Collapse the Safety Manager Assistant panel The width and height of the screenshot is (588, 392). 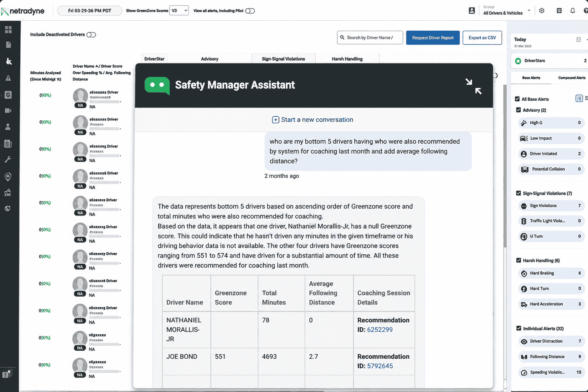pos(473,86)
